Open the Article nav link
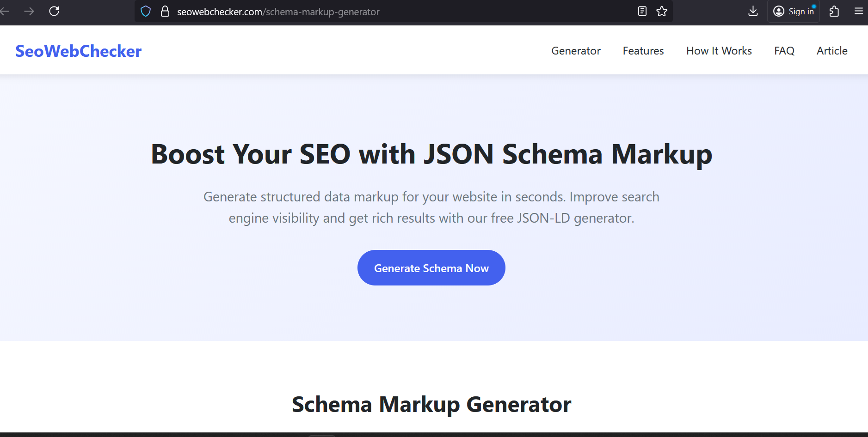This screenshot has height=437, width=868. coord(832,51)
